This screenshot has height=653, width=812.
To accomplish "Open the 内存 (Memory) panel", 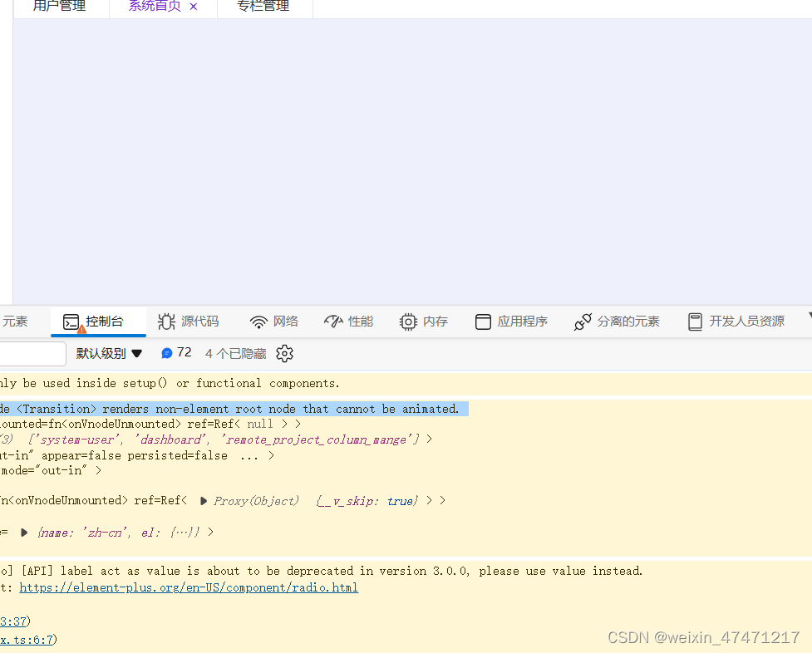I will coord(424,322).
